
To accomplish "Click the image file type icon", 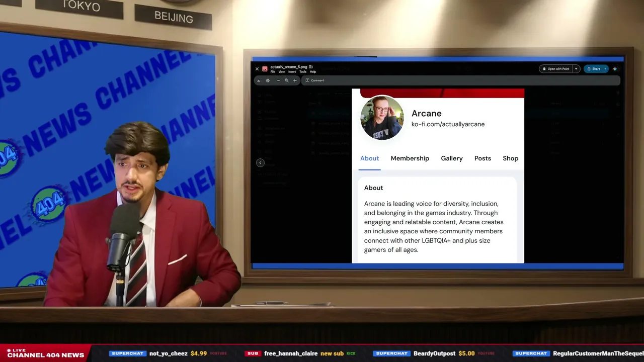I will 265,69.
